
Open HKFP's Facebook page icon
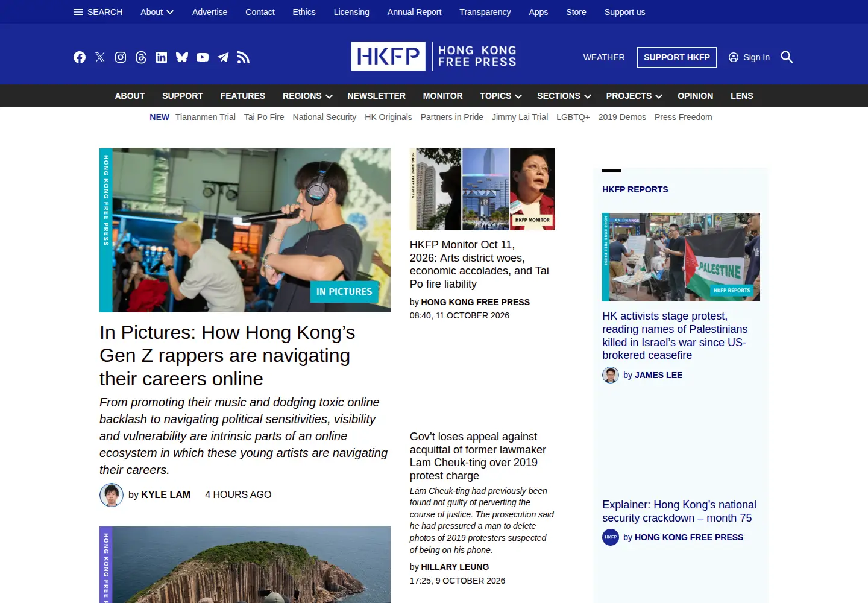pyautogui.click(x=80, y=57)
